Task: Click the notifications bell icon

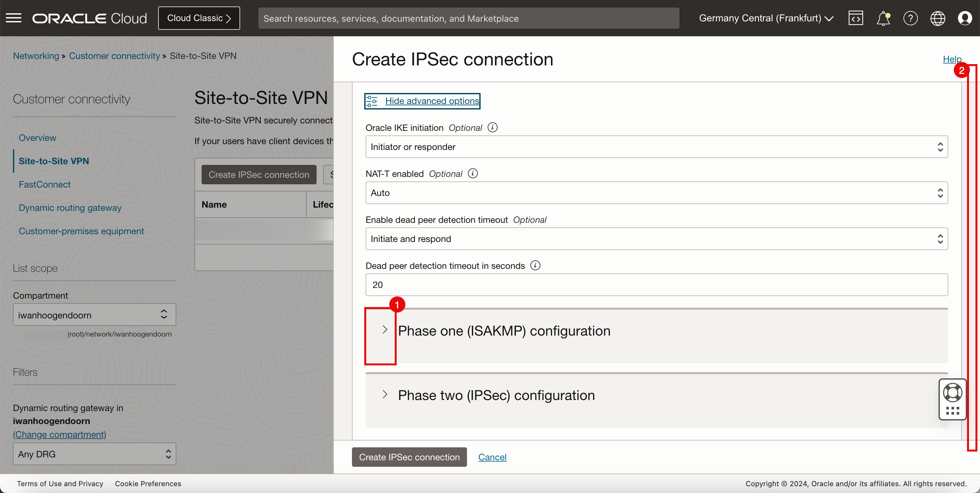Action: tap(884, 18)
